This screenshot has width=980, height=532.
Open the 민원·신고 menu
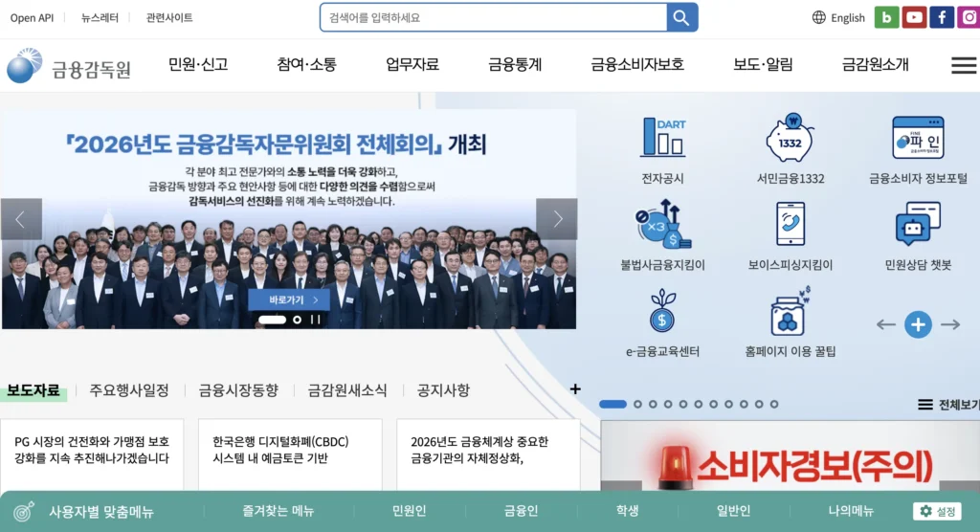coord(198,64)
